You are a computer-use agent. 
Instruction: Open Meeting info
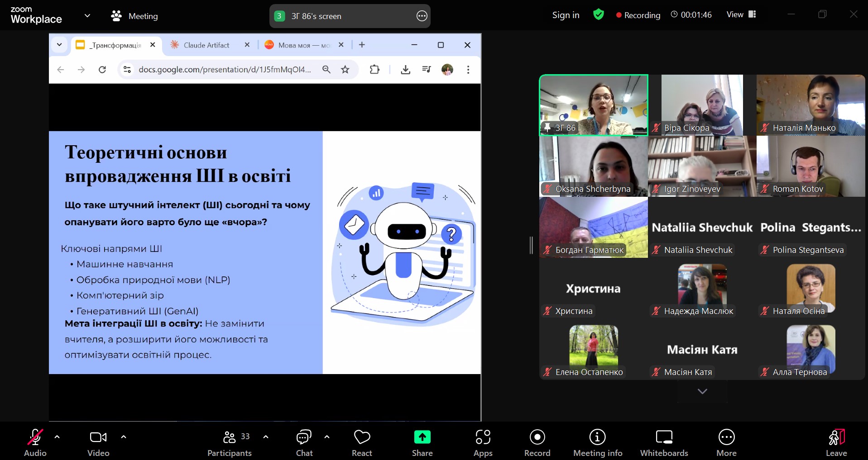[x=598, y=443]
